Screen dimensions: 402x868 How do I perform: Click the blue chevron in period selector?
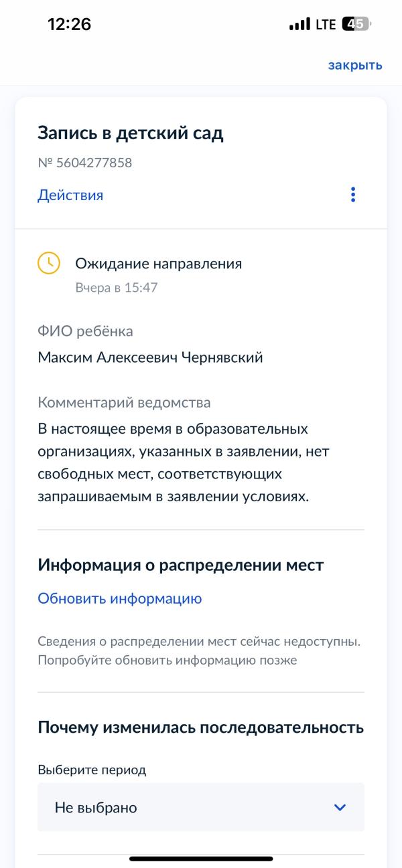click(340, 808)
